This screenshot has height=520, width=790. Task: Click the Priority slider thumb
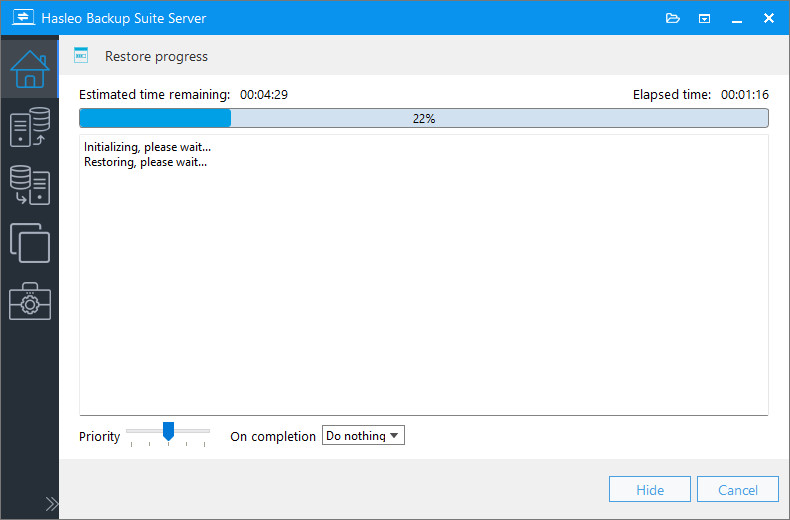(168, 432)
